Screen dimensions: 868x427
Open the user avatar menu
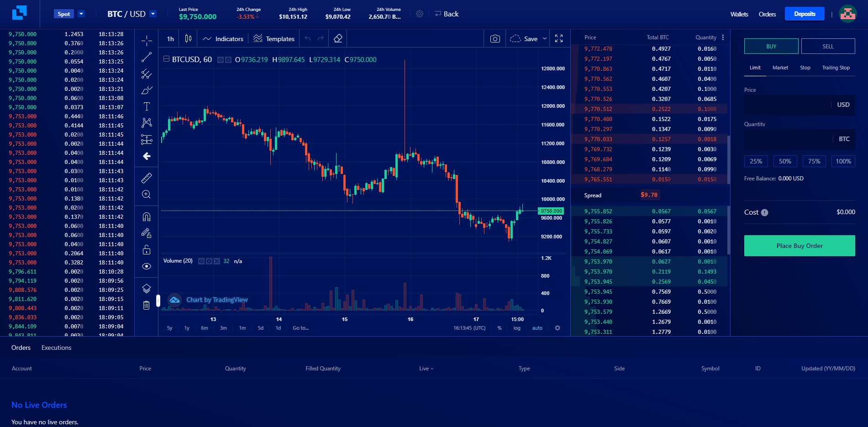(x=848, y=14)
